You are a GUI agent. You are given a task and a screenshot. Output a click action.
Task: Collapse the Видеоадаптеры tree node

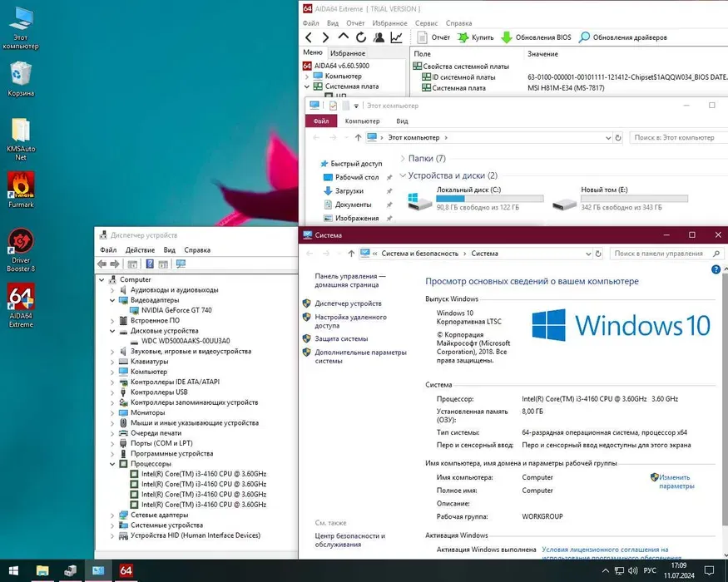(113, 300)
